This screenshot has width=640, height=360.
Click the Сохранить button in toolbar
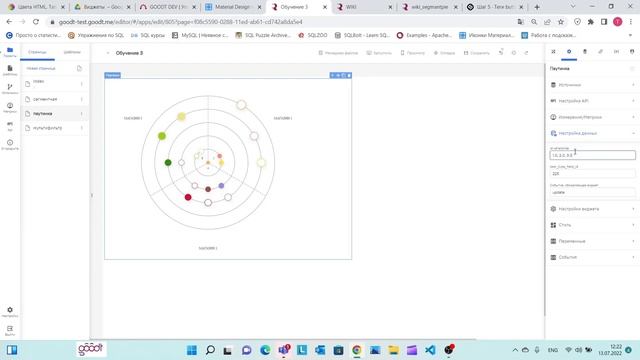[476, 53]
